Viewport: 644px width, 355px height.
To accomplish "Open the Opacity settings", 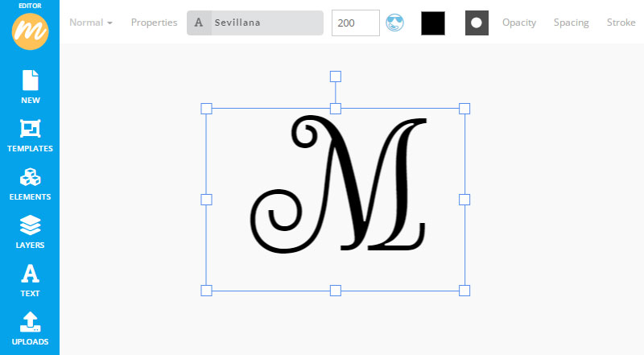I will tap(519, 23).
